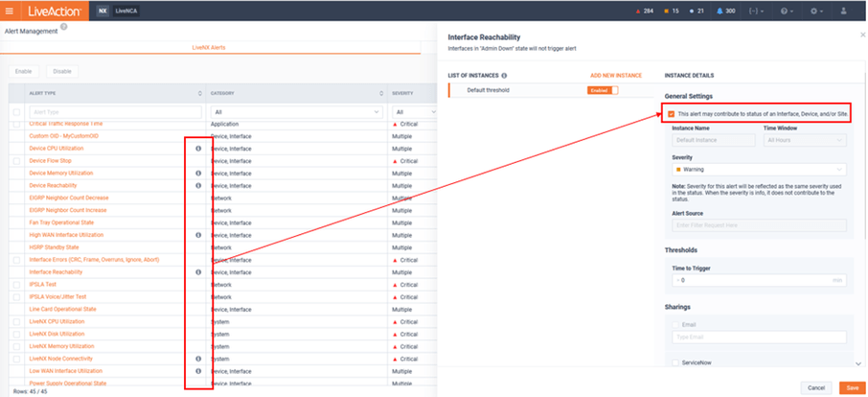Open the Category filter dropdown
868x397 pixels.
pyautogui.click(x=296, y=112)
